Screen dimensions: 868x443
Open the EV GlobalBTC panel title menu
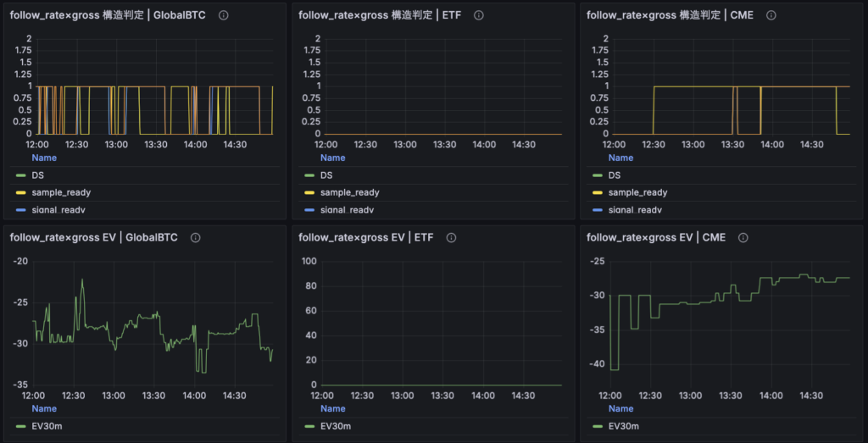point(93,238)
